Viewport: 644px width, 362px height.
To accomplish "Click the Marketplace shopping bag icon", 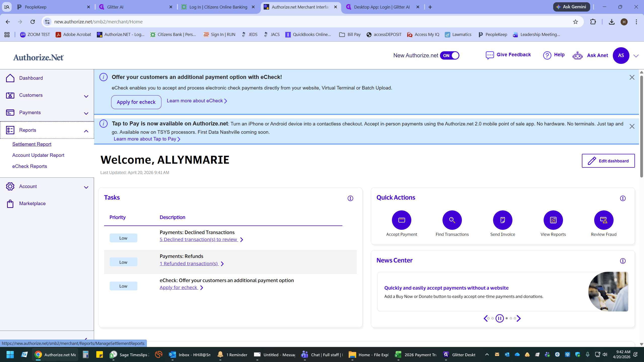I will pos(10,204).
